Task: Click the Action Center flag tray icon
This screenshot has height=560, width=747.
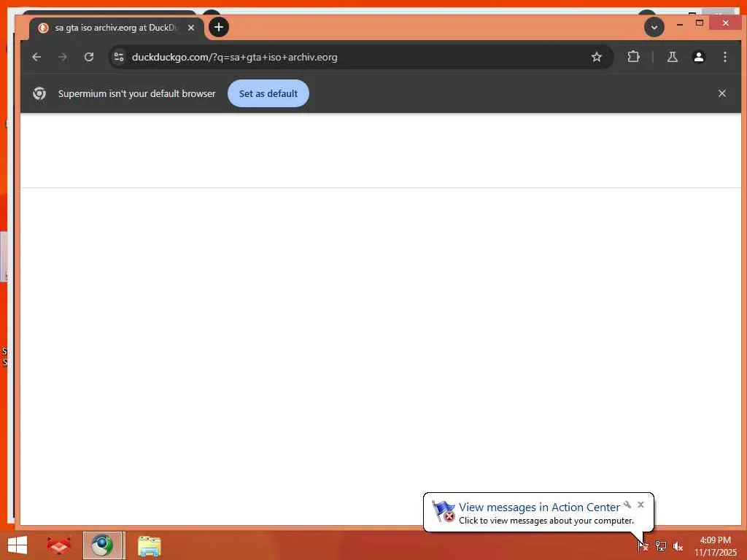Action: coord(643,545)
